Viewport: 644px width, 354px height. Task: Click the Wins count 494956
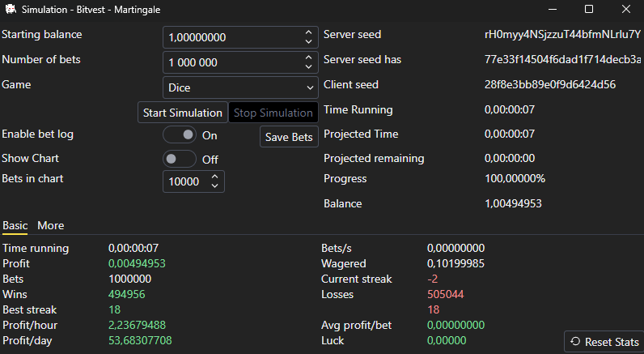[x=127, y=294]
